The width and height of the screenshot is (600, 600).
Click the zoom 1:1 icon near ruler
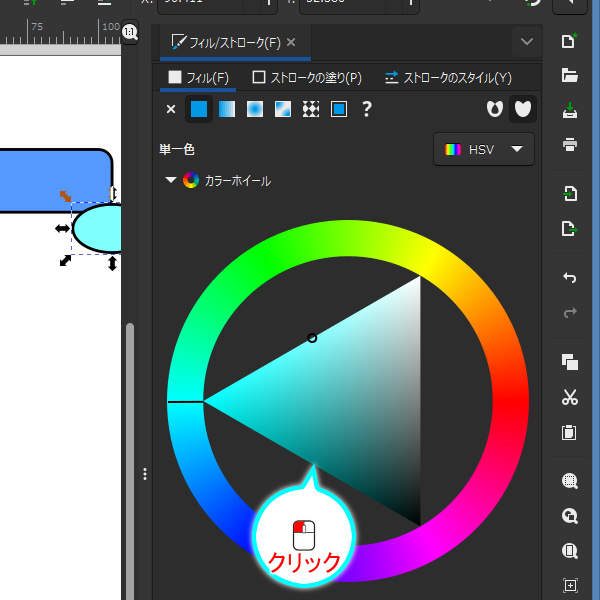point(130,32)
